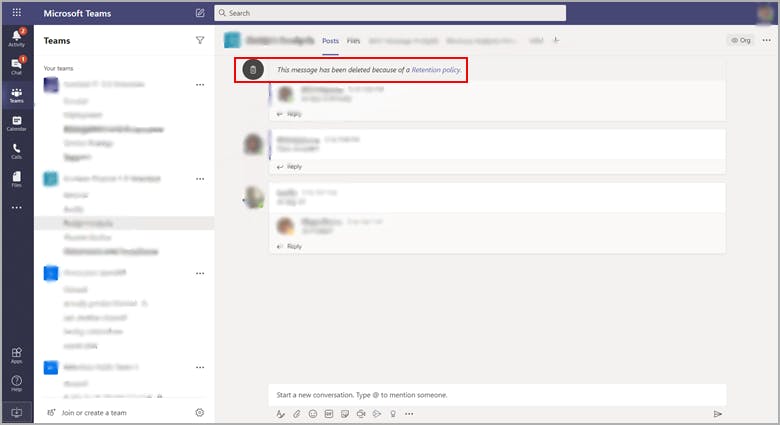Click the Start a new conversation box
This screenshot has height=425, width=780.
497,395
